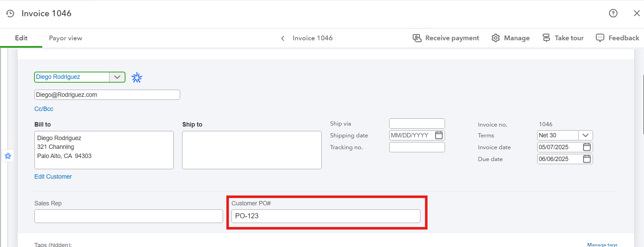
Task: Open invoice history clock icon
Action: pyautogui.click(x=10, y=14)
